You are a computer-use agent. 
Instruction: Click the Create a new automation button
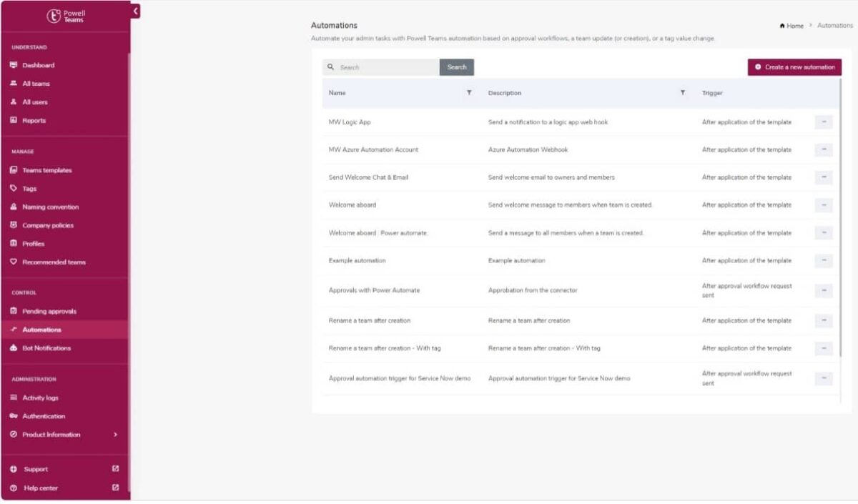pyautogui.click(x=794, y=67)
